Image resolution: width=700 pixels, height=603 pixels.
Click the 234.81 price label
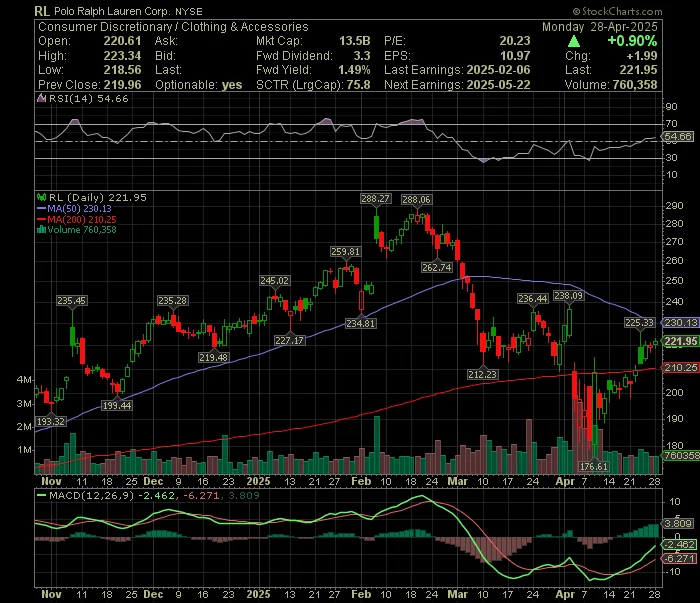click(361, 324)
